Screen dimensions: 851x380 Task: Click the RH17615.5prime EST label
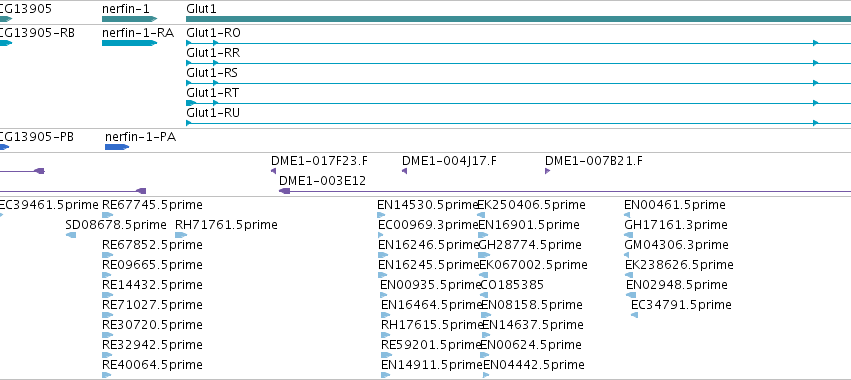[x=433, y=325]
